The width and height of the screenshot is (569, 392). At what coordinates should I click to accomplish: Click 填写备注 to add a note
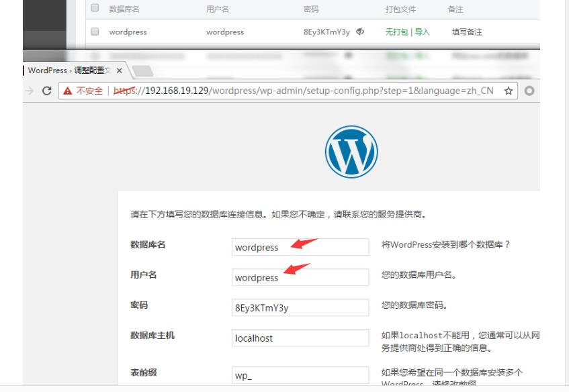pyautogui.click(x=467, y=32)
